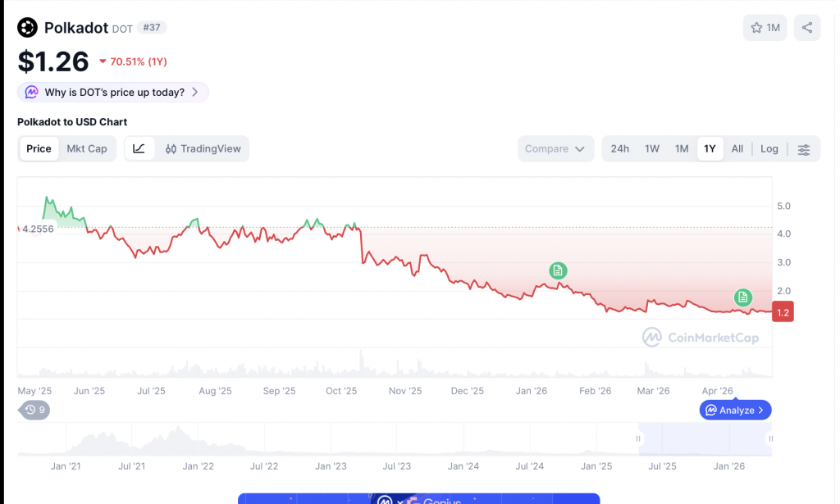Click the Polkadot coin logo icon
The height and width of the screenshot is (504, 840).
coord(28,28)
